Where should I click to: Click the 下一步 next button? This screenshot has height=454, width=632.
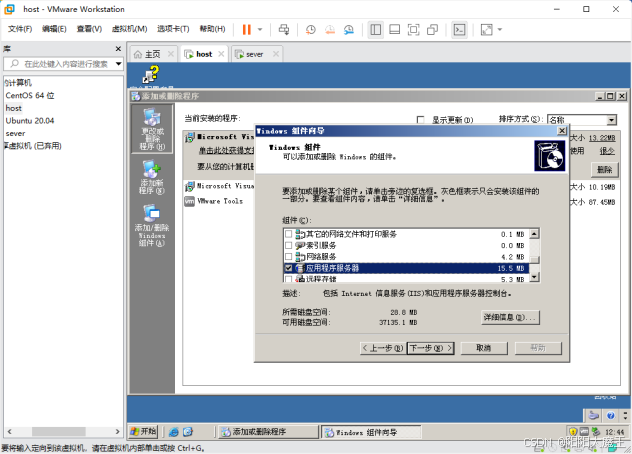(431, 348)
